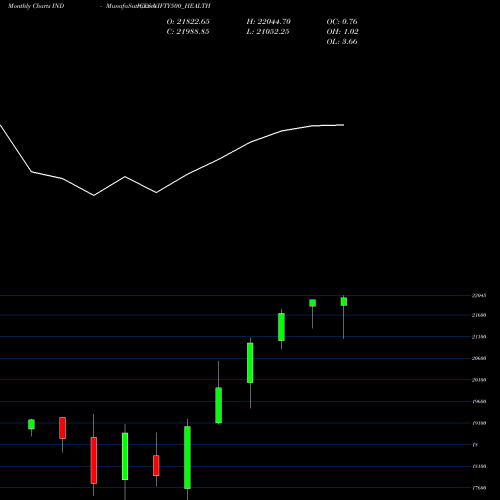Select the low value 'L: 21052.25'
500x500 pixels.
tap(268, 31)
